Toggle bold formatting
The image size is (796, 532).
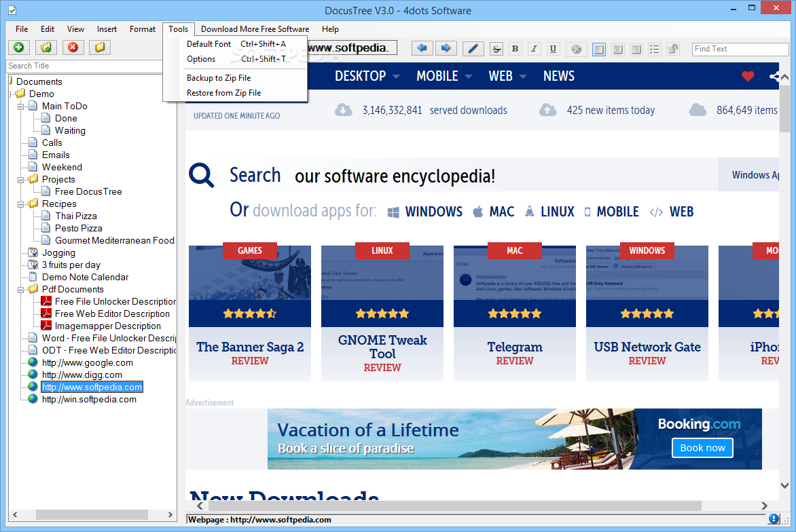pyautogui.click(x=515, y=49)
